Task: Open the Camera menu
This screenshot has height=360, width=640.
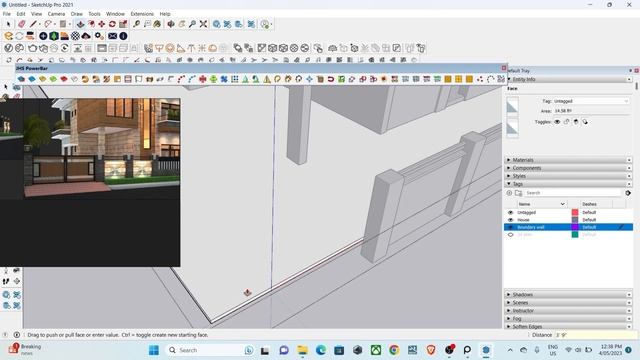Action: 56,14
